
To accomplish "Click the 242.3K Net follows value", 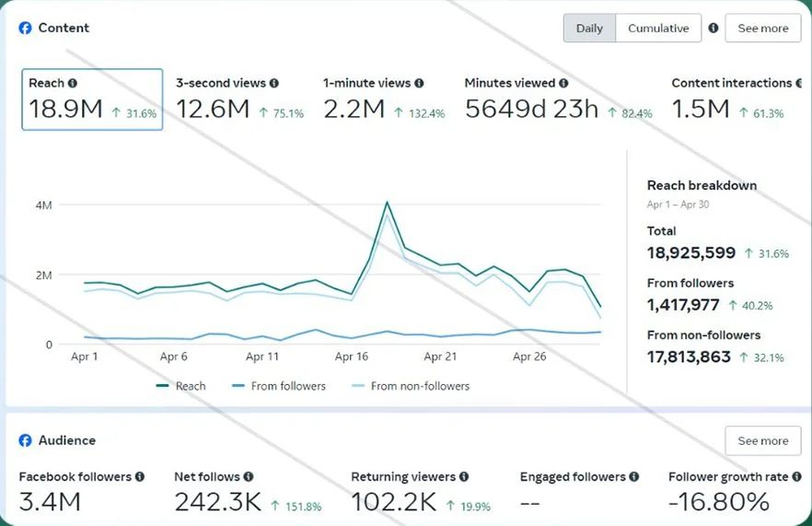I will (x=218, y=502).
